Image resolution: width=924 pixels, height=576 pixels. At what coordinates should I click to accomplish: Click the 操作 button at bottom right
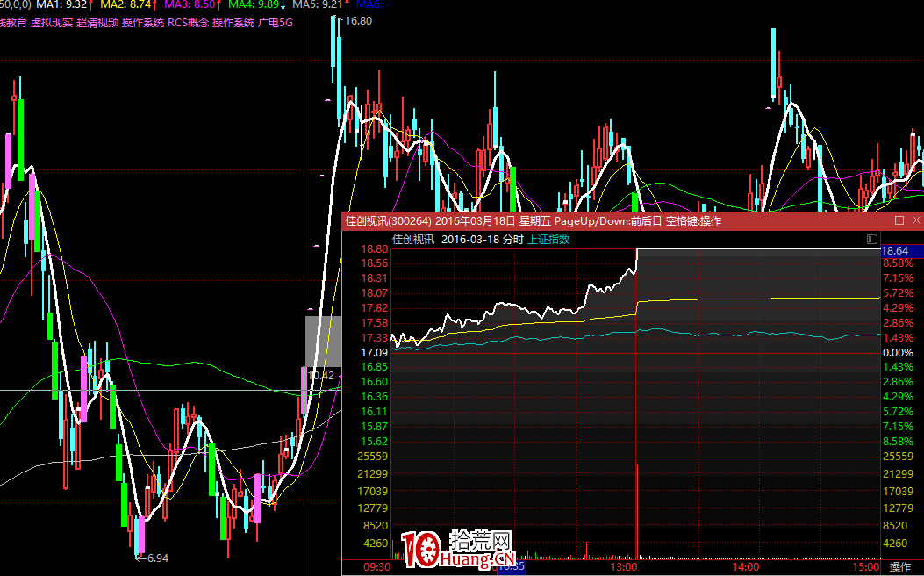(900, 567)
